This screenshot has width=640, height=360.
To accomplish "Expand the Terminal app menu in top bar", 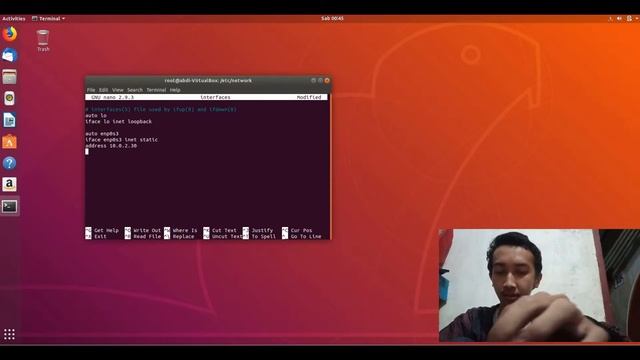I will (49, 18).
